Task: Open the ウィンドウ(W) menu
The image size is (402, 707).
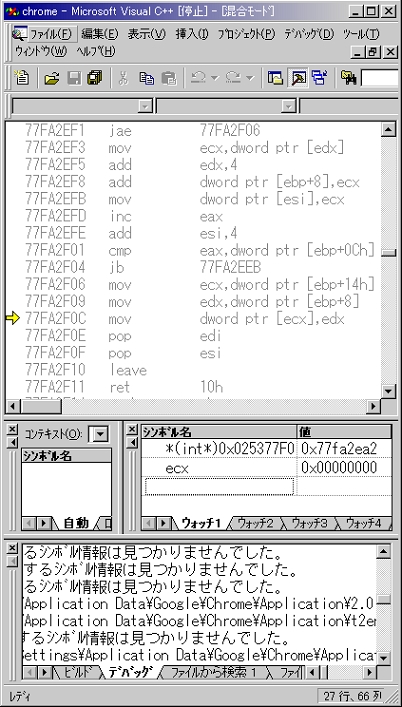Action: [x=41, y=51]
